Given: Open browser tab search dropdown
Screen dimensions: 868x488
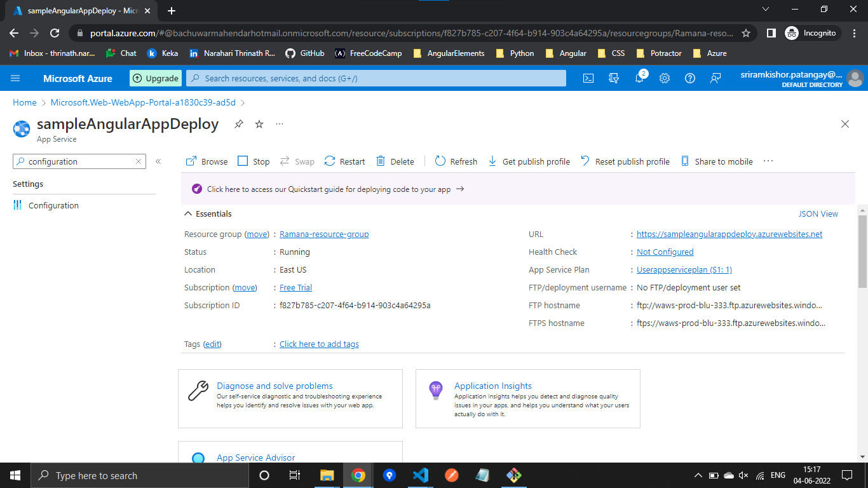Looking at the screenshot, I should [766, 10].
